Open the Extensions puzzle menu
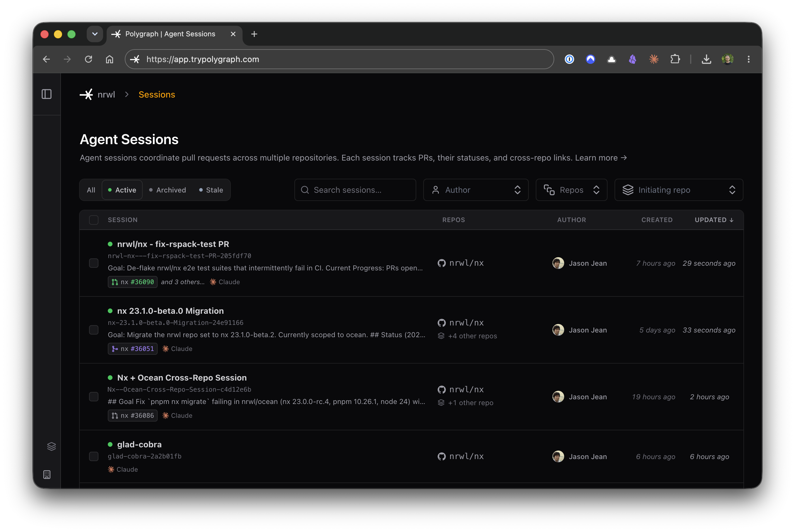Image resolution: width=795 pixels, height=532 pixels. 675,59
